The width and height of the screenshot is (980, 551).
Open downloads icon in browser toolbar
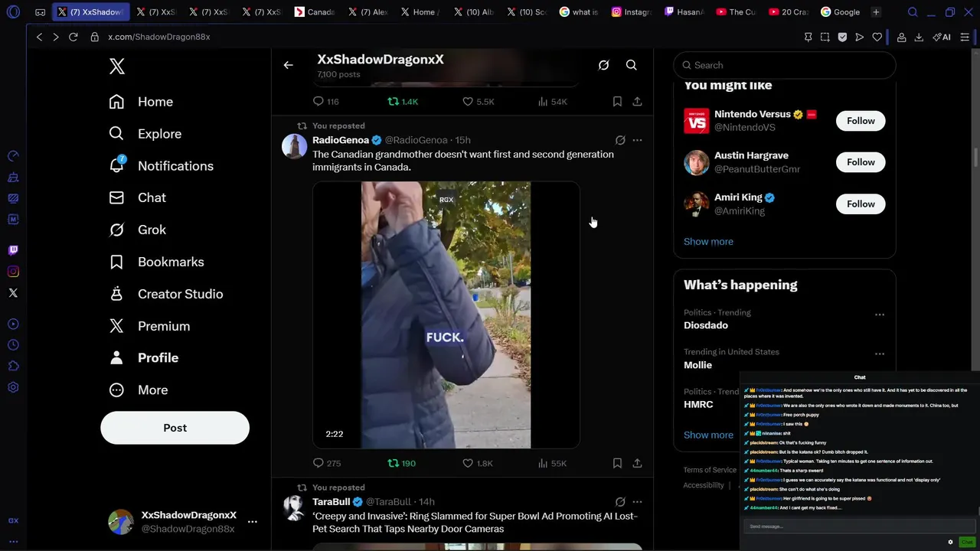[919, 37]
